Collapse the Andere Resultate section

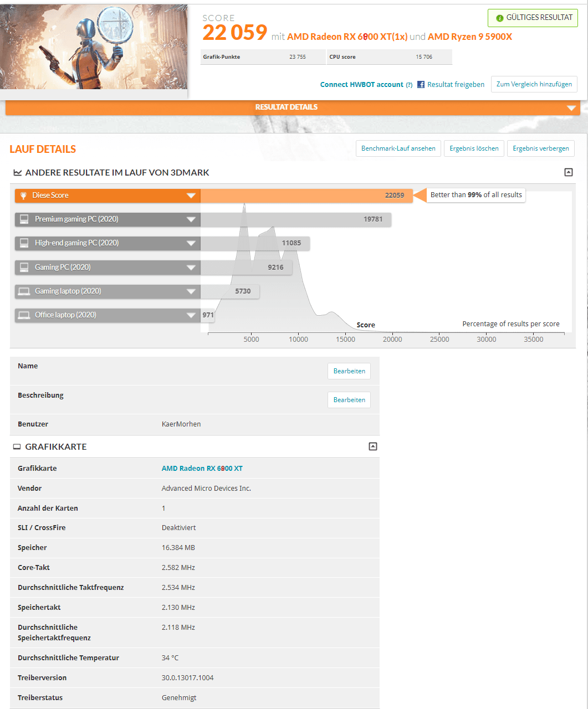[568, 172]
